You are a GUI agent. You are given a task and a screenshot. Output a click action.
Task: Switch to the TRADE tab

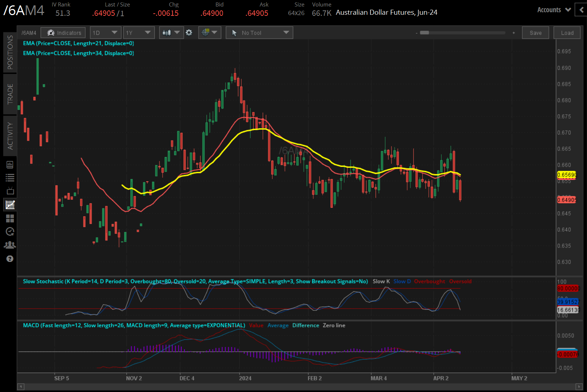coord(10,94)
